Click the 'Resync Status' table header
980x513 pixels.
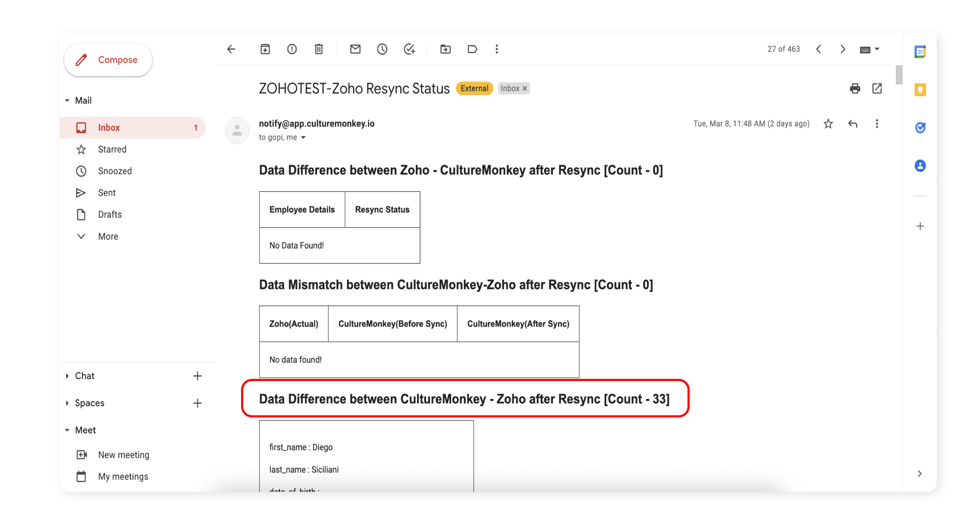click(x=382, y=210)
